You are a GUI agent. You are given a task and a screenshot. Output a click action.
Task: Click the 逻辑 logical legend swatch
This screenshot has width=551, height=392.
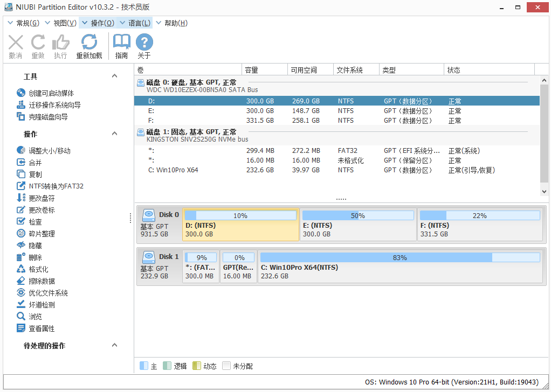click(x=167, y=366)
